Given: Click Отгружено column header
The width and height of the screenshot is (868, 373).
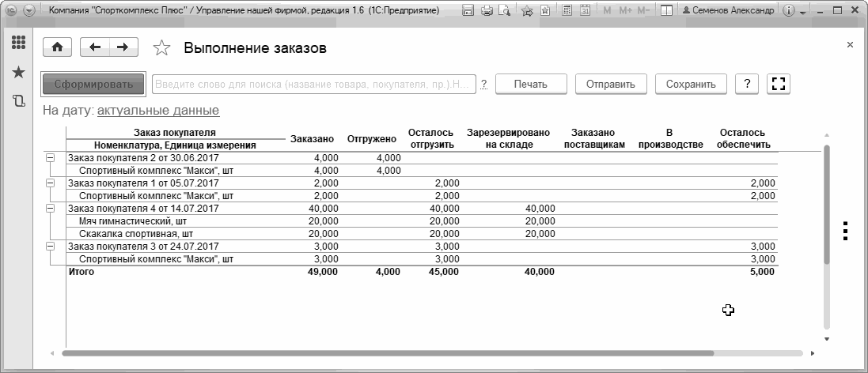Looking at the screenshot, I should pos(372,139).
